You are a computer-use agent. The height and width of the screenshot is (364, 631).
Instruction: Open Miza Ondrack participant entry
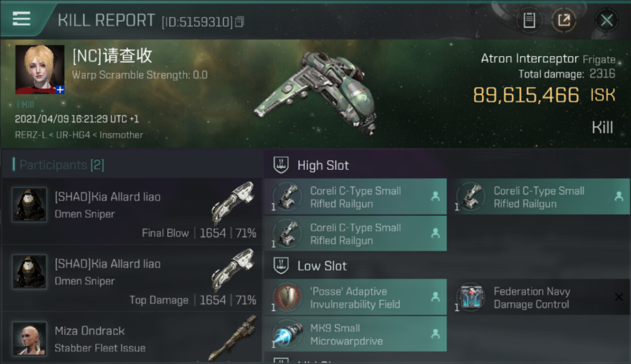pos(132,339)
